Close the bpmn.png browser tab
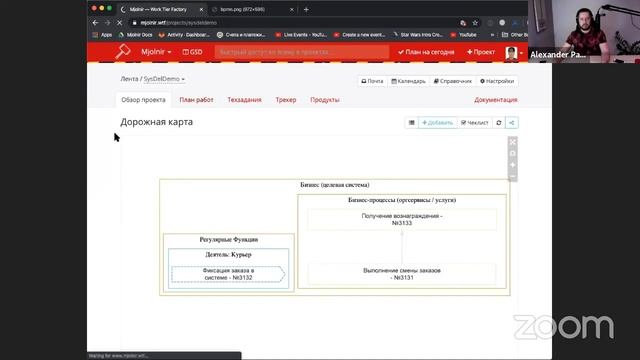 pos(291,9)
